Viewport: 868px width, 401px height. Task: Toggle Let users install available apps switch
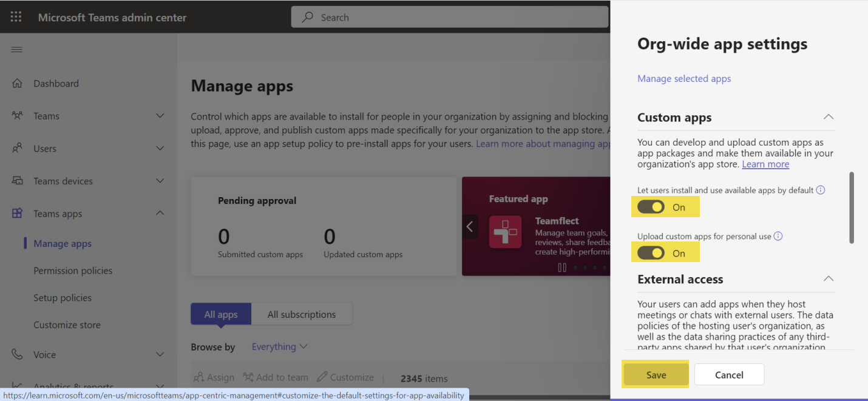[x=651, y=207]
